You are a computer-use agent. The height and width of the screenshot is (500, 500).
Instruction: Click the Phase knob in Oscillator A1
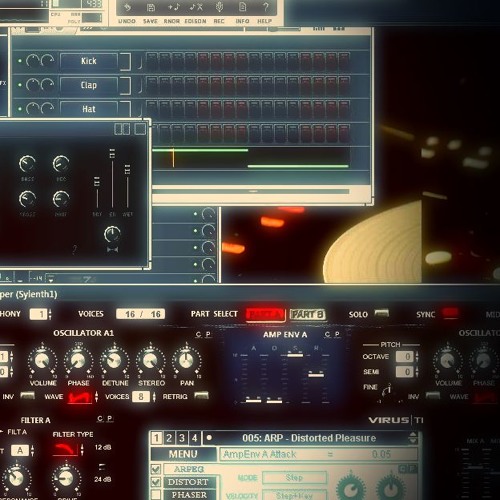click(x=79, y=361)
